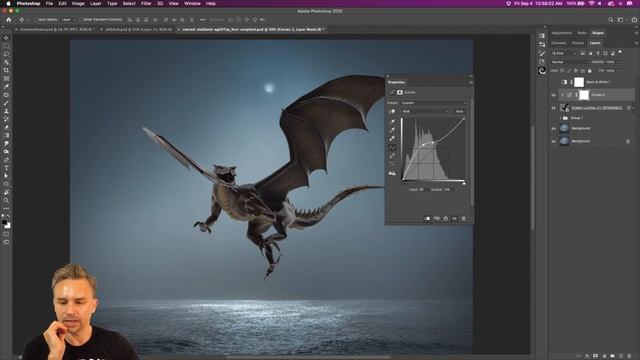Screen dimensions: 640x360
Task: Click view previous state icon in Properties
Action: [x=437, y=218]
